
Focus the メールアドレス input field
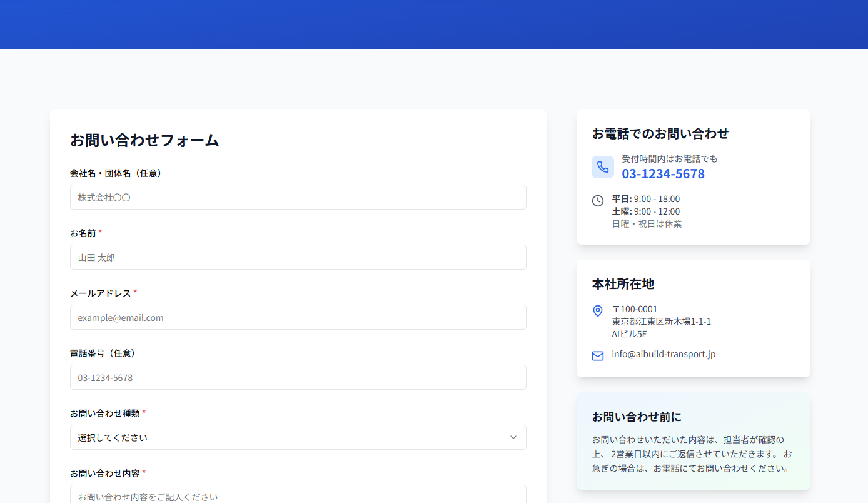[298, 317]
